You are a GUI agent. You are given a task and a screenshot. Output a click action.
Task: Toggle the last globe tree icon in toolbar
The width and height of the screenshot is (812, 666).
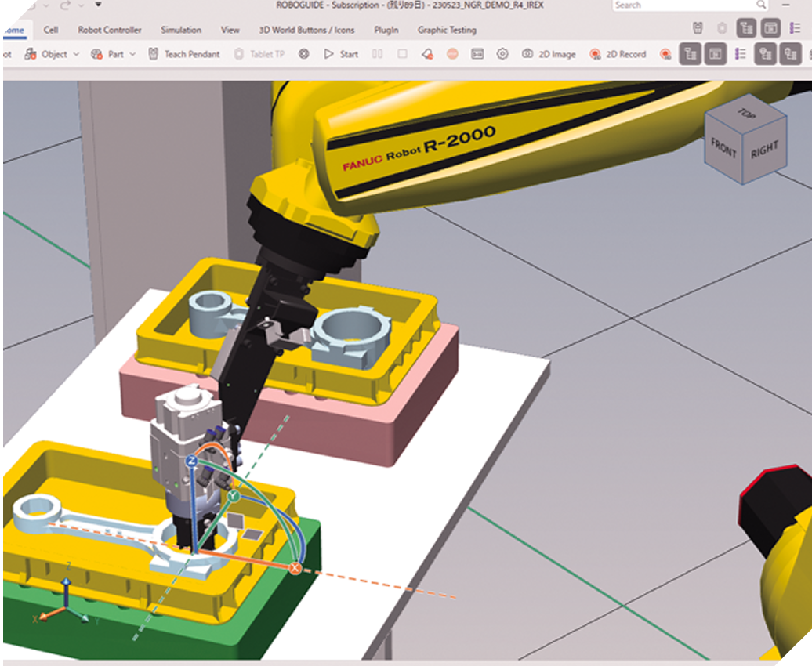click(791, 54)
